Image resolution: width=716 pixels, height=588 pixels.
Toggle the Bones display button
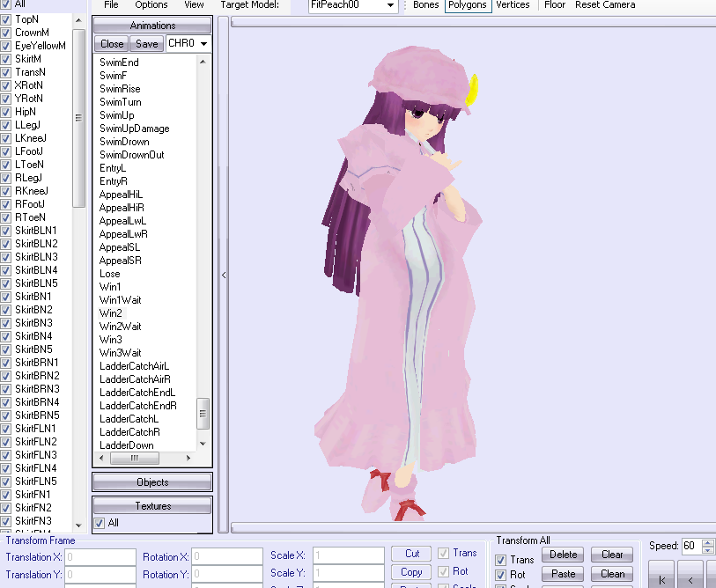coord(425,5)
